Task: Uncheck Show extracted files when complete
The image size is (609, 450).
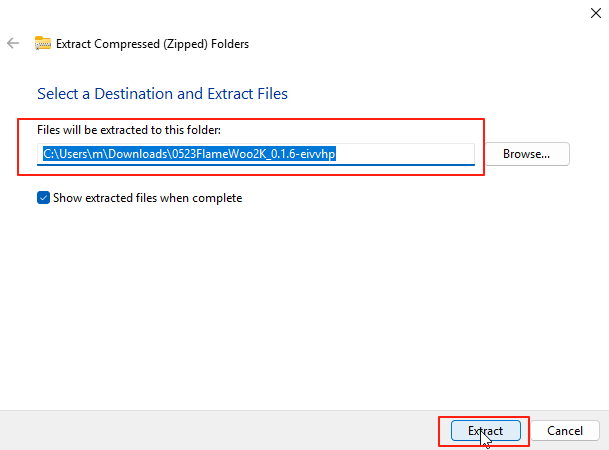Action: [43, 198]
